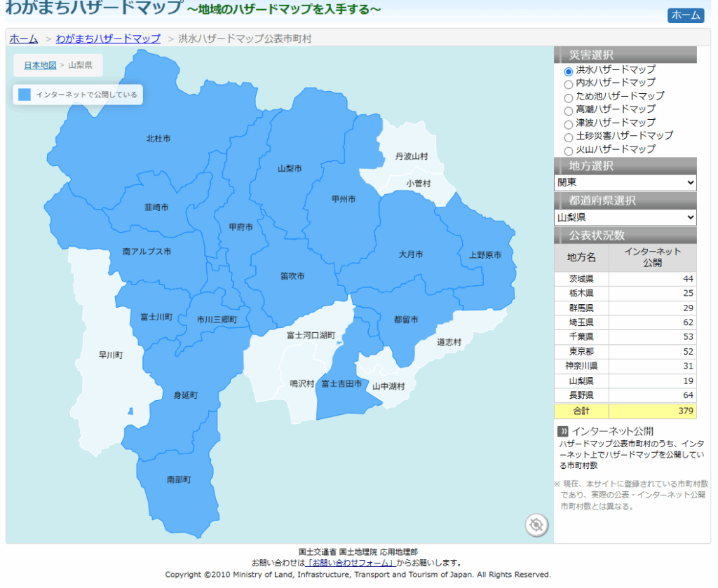The height and width of the screenshot is (588, 718).
Task: Open わがまちハザードマップ breadcrumb link
Action: (x=108, y=39)
